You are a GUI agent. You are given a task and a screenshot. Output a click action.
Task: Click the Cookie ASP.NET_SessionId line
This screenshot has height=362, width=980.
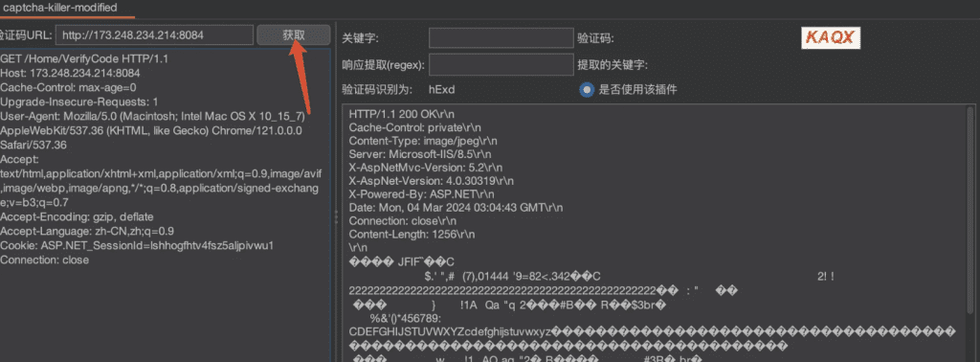tap(137, 245)
